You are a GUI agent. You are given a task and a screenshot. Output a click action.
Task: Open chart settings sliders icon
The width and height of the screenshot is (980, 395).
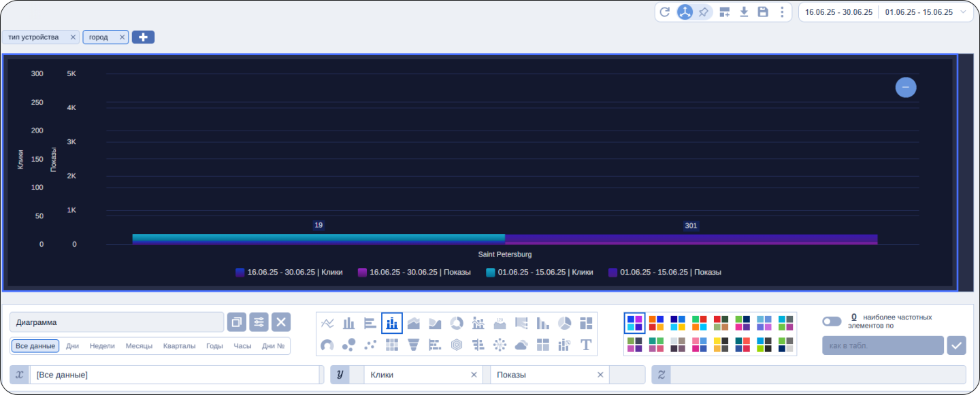(x=259, y=322)
